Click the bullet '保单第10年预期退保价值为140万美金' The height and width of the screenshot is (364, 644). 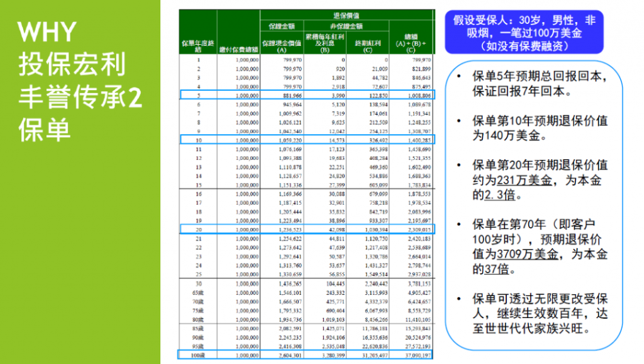coord(540,128)
